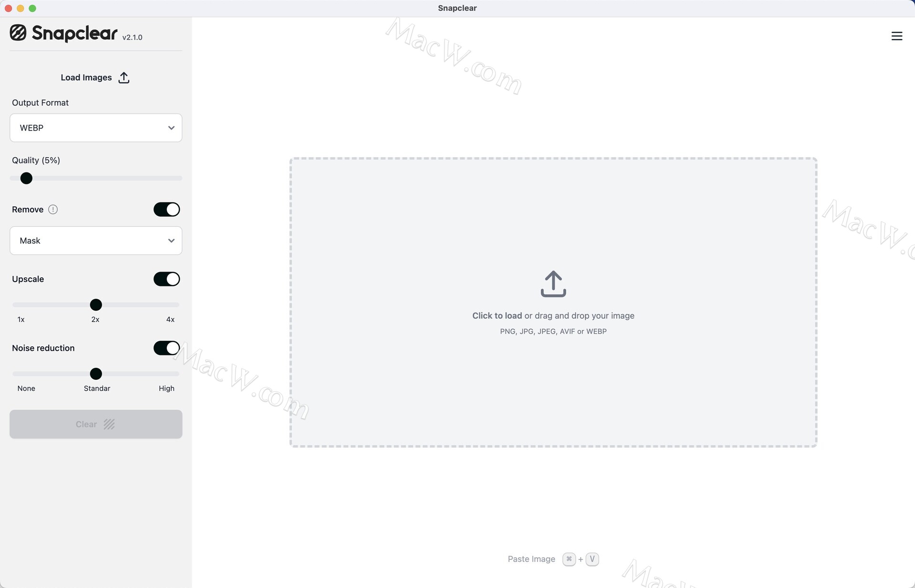Image resolution: width=915 pixels, height=588 pixels.
Task: Set the upscale slider to 4x
Action: 176,305
